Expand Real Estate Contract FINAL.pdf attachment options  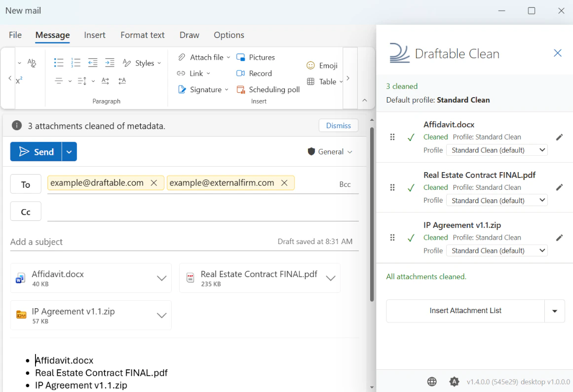click(x=331, y=278)
